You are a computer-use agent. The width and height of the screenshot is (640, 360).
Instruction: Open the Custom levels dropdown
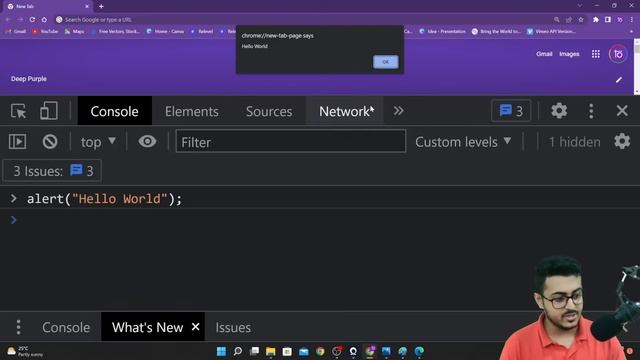tap(463, 142)
